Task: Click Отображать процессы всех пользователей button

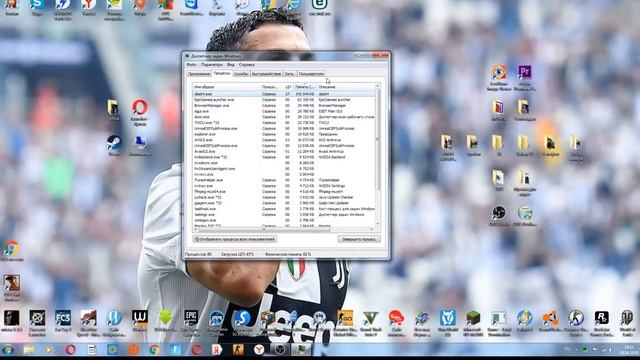Action: (235, 239)
